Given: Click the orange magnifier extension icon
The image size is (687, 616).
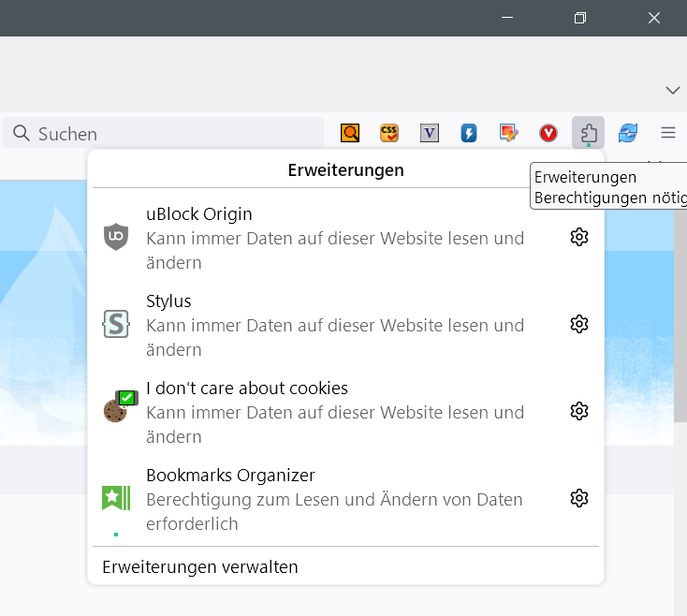Looking at the screenshot, I should [x=350, y=133].
